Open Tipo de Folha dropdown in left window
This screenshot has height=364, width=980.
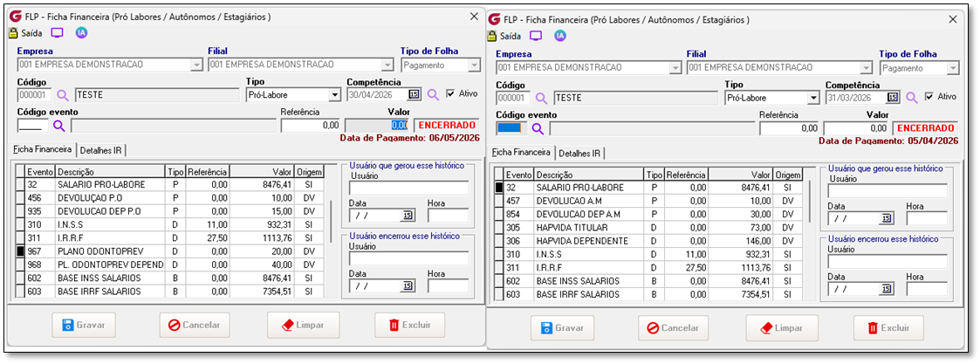click(474, 65)
